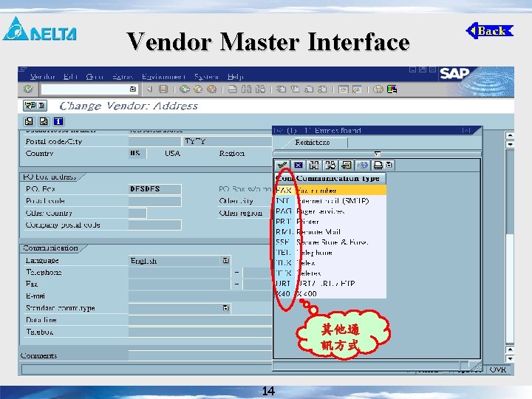The image size is (532, 399).
Task: Click the Find binoculars icon in toolbar
Action: (x=246, y=89)
